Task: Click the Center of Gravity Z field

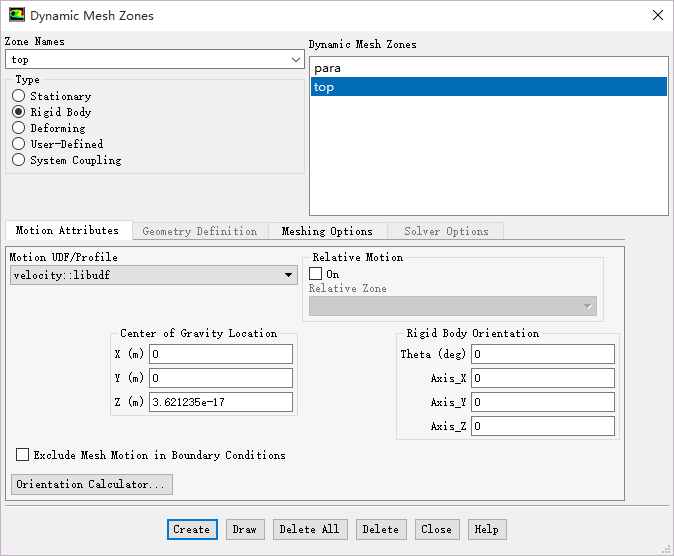Action: pos(221,402)
